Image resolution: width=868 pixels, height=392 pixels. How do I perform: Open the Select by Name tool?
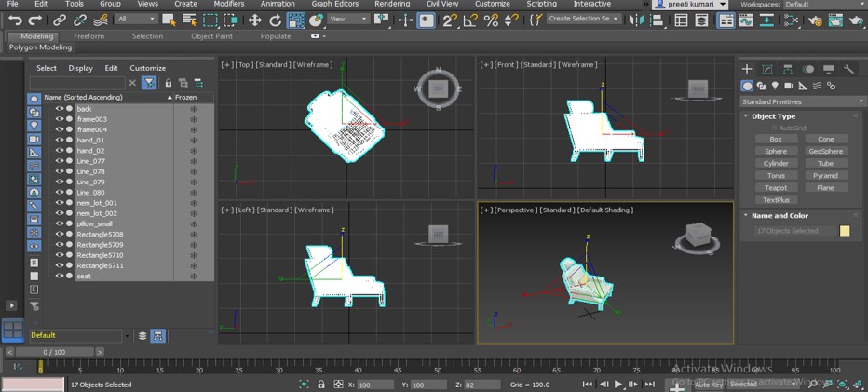click(190, 20)
